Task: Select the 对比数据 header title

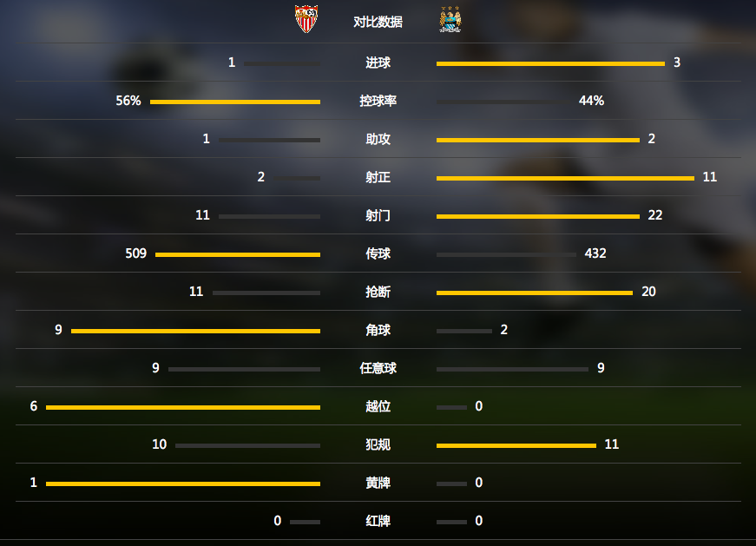Action: pos(378,23)
